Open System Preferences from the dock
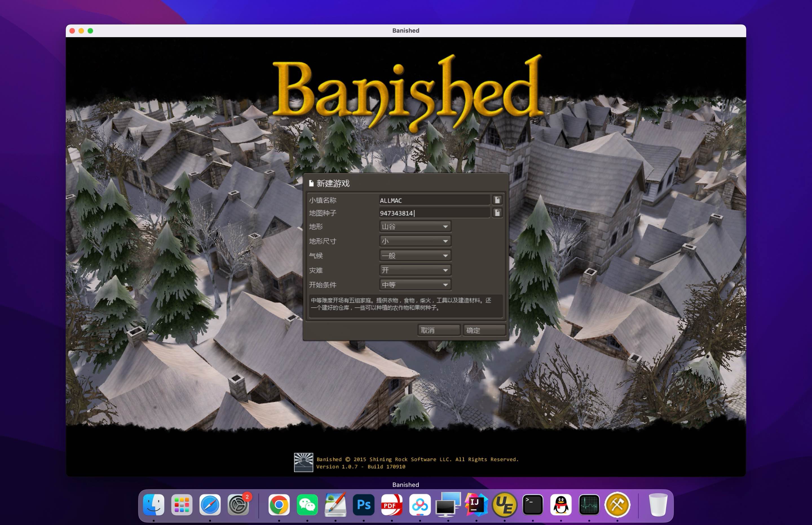Screen dimensions: 812x525 coord(238,505)
